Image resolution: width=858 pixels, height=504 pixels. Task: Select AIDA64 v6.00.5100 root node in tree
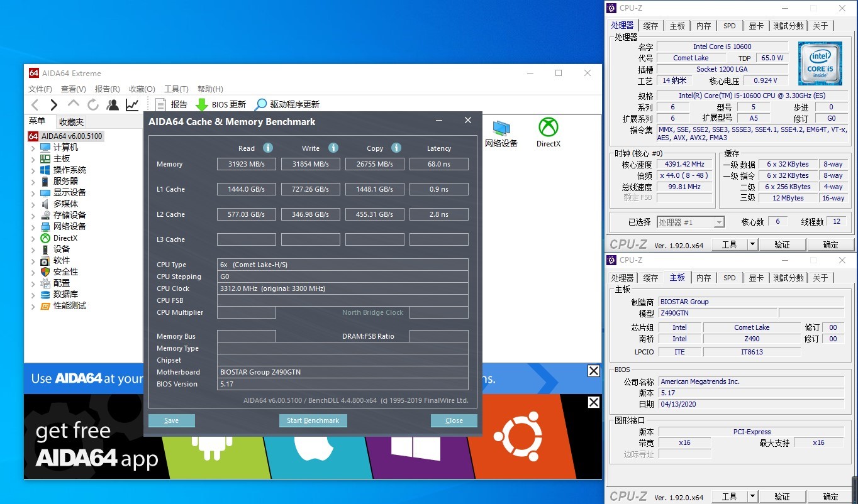point(65,136)
